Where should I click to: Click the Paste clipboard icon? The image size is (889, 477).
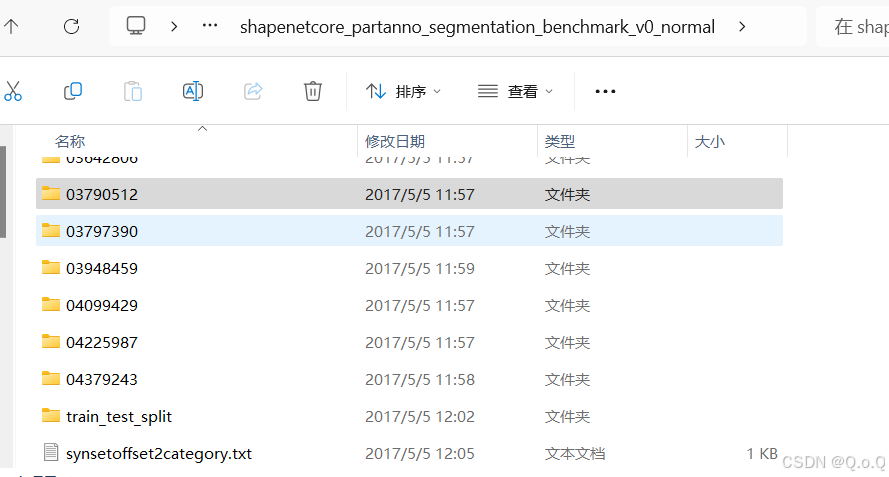[x=133, y=91]
